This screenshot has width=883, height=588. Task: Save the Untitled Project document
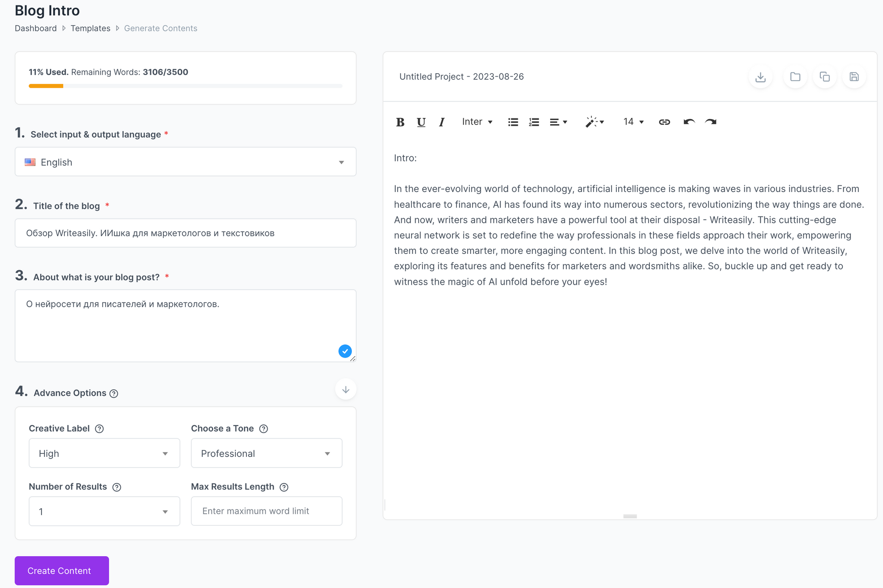pyautogui.click(x=854, y=77)
